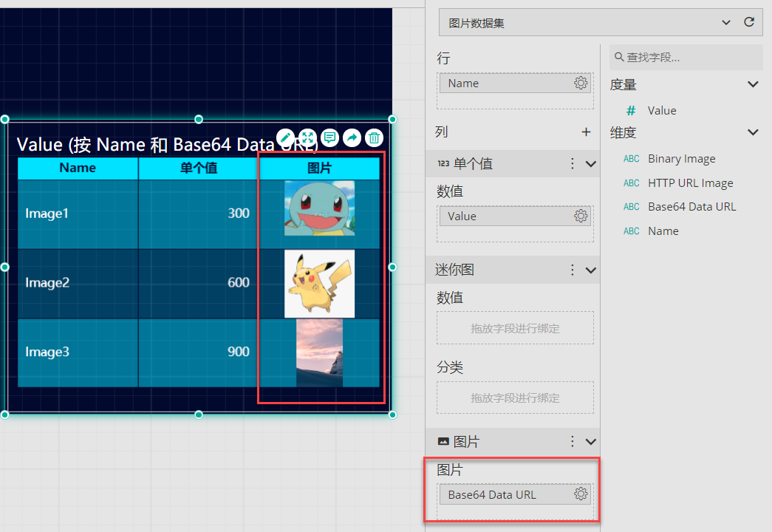This screenshot has width=772, height=532.
Task: Collapse the 维度 dimensions section
Action: (x=753, y=133)
